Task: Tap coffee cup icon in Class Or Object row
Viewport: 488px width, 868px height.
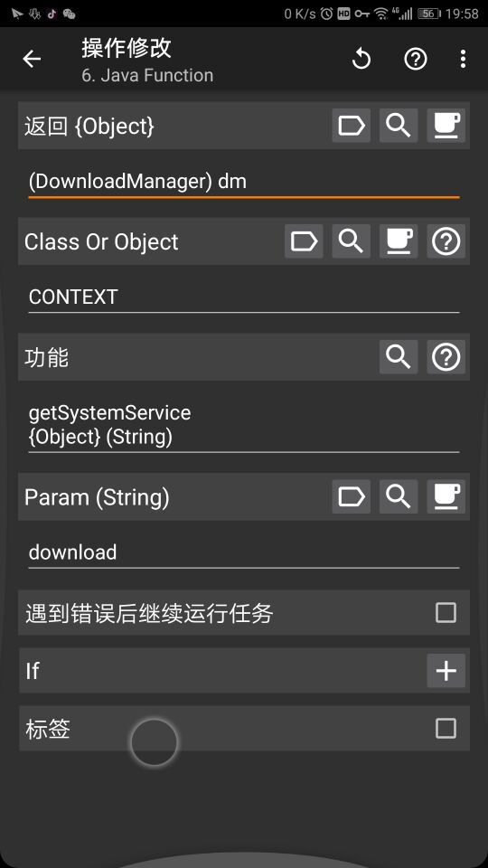Action: pos(399,241)
